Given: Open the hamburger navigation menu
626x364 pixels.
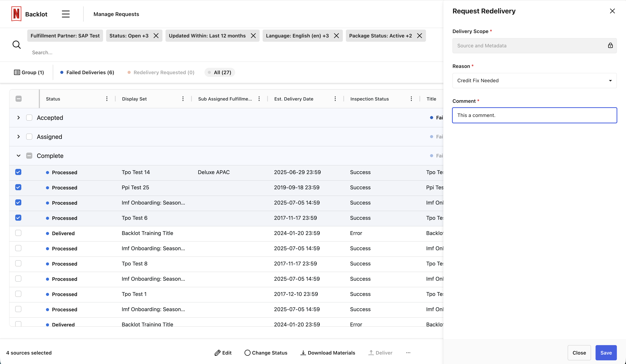Looking at the screenshot, I should 66,14.
